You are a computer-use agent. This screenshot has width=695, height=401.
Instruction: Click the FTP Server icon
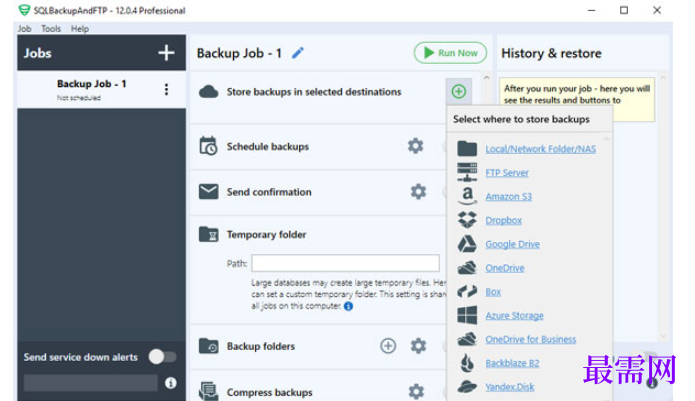coord(467,172)
